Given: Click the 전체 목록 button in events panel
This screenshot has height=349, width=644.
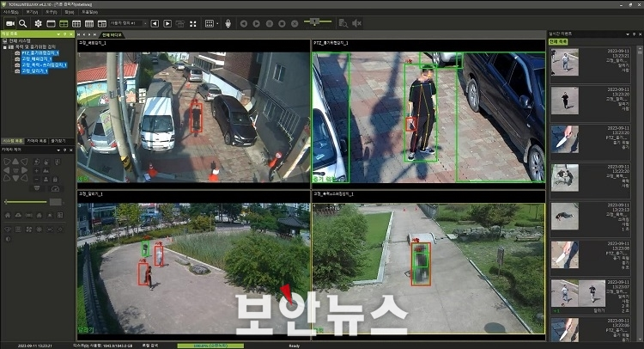Looking at the screenshot, I should point(559,42).
